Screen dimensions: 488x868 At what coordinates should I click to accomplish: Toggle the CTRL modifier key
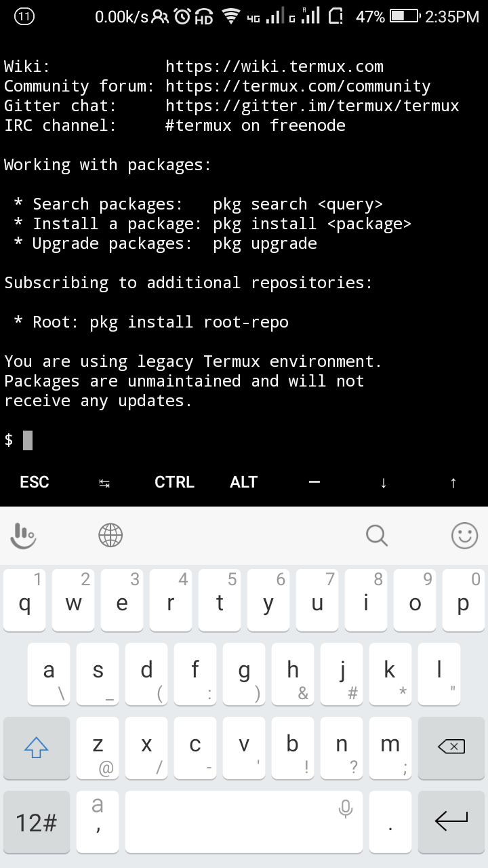click(x=174, y=482)
